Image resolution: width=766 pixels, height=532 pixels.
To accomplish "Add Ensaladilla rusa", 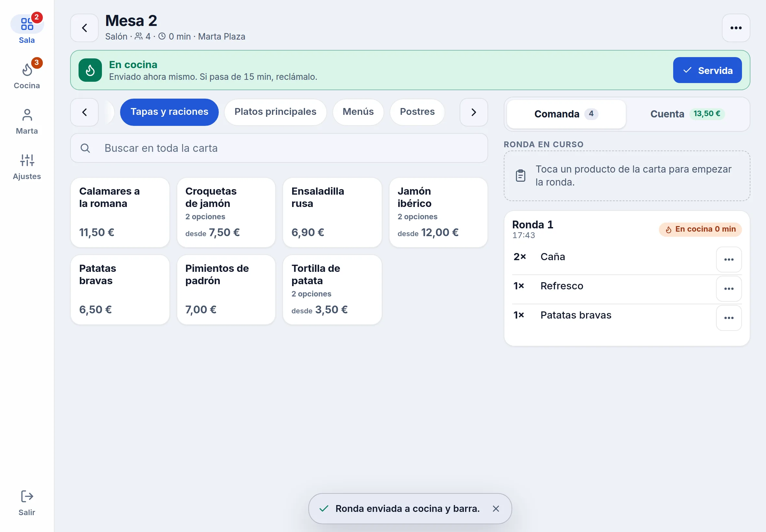I will click(332, 212).
